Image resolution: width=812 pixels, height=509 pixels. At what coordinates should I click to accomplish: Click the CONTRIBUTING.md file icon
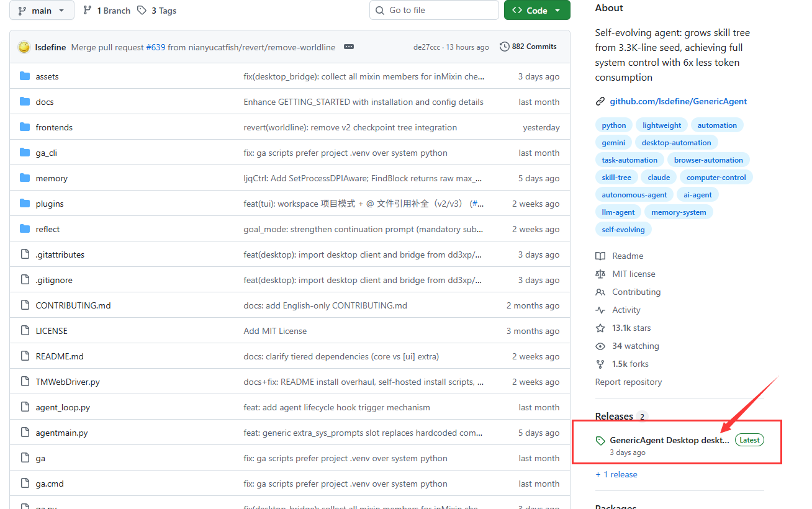click(x=25, y=305)
